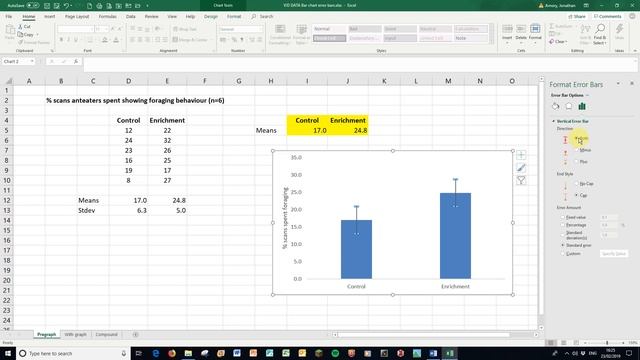The width and height of the screenshot is (640, 360).
Task: Click the Specify Value button
Action: [x=614, y=253]
